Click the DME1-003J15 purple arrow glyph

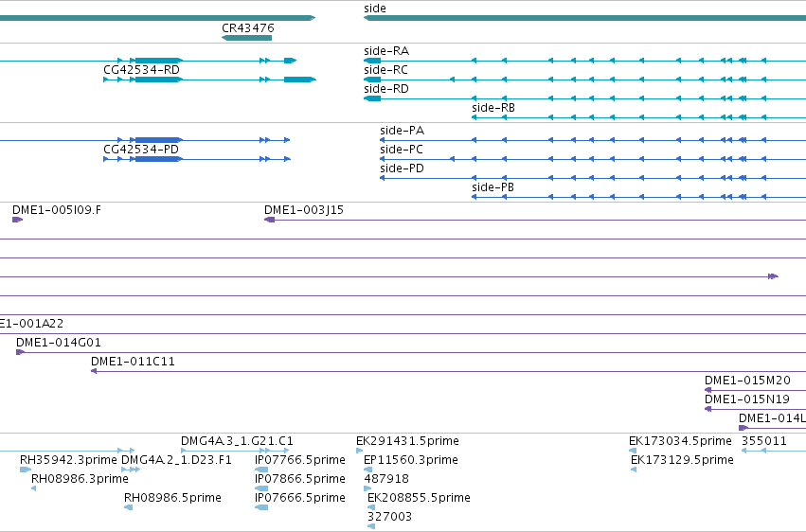click(269, 220)
